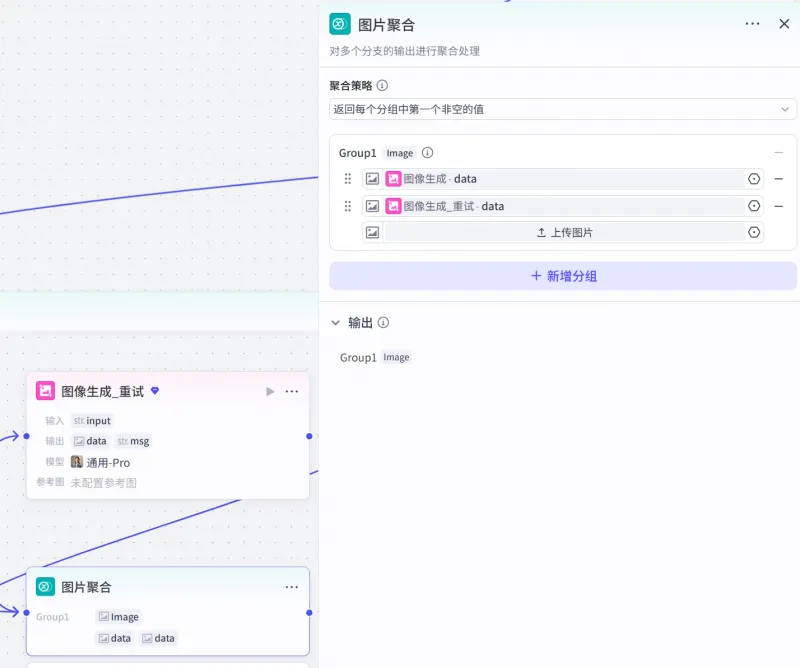Screen dimensions: 800x668
Task: Click the pink 图像生成 node icon in the first row
Action: (393, 179)
